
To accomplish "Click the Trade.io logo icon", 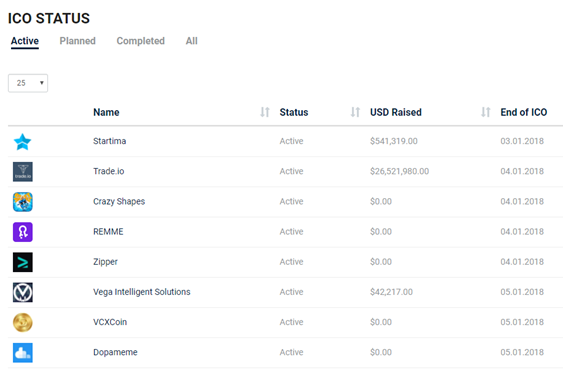I will [23, 172].
